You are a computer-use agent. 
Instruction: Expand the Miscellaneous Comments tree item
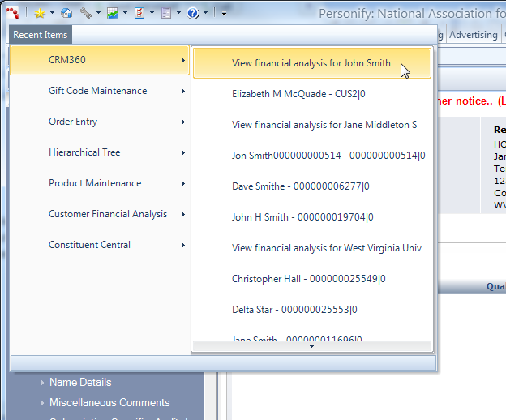tap(43, 402)
